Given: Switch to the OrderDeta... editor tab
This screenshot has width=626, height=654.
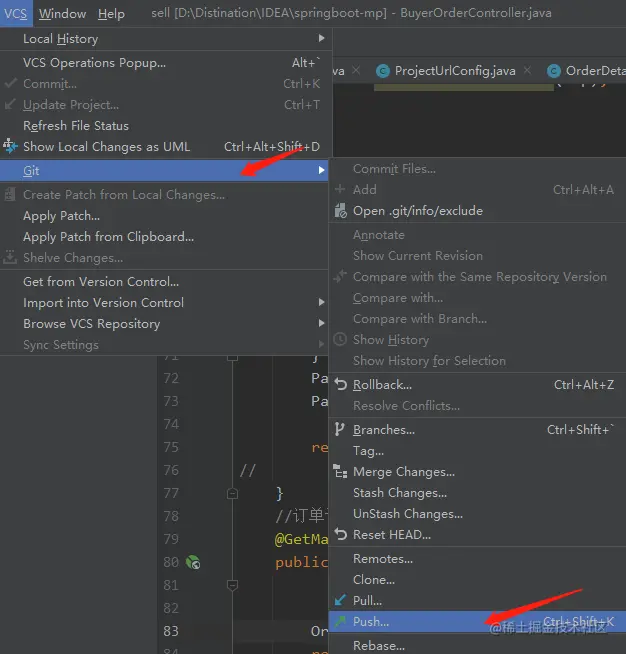Looking at the screenshot, I should click(x=595, y=71).
